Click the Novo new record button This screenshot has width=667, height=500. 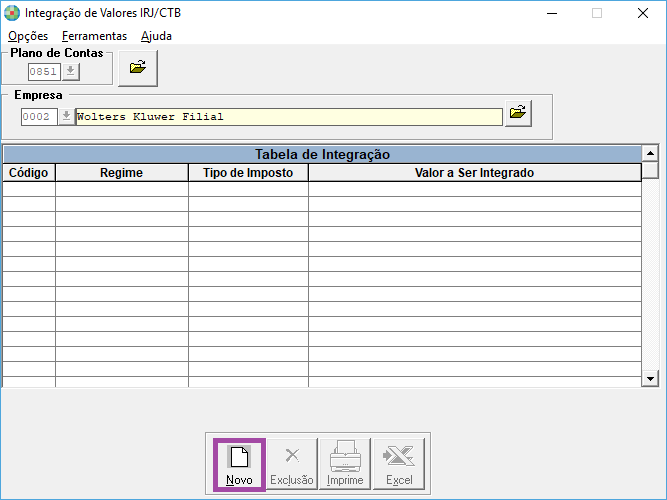(x=239, y=464)
